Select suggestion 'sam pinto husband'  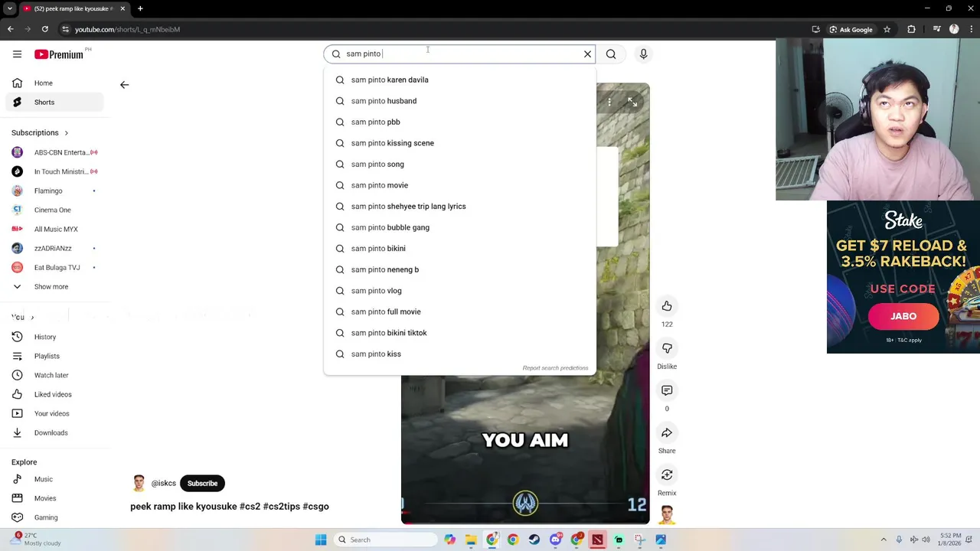(x=459, y=101)
